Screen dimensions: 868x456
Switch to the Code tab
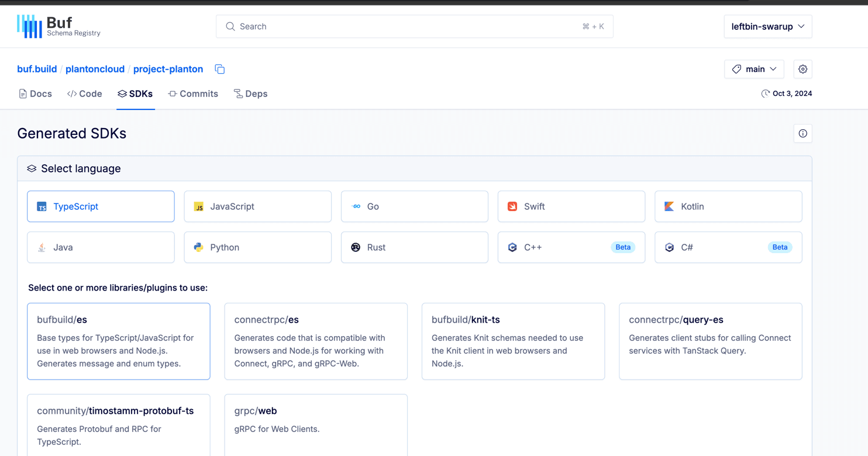point(85,94)
